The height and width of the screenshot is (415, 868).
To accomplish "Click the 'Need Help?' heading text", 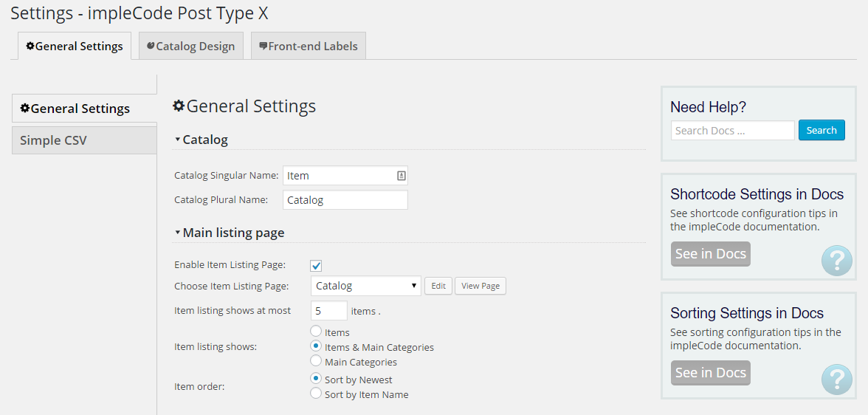I will coord(708,107).
